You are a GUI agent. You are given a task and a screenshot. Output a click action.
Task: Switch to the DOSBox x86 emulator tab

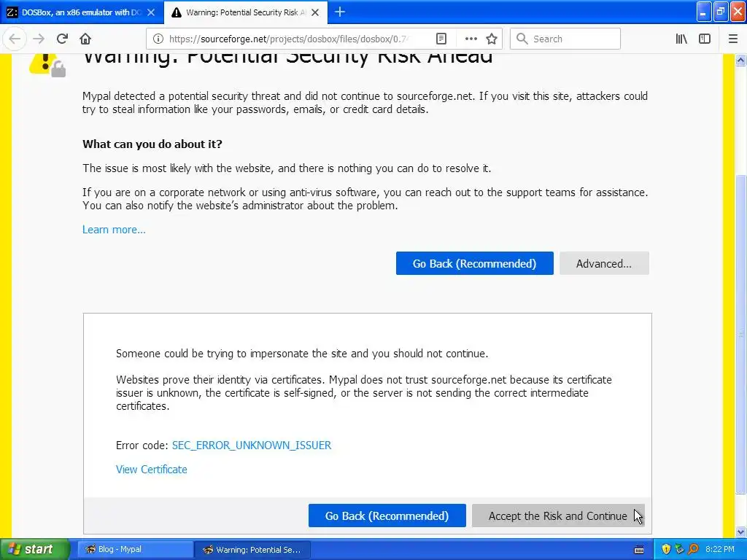(82, 12)
